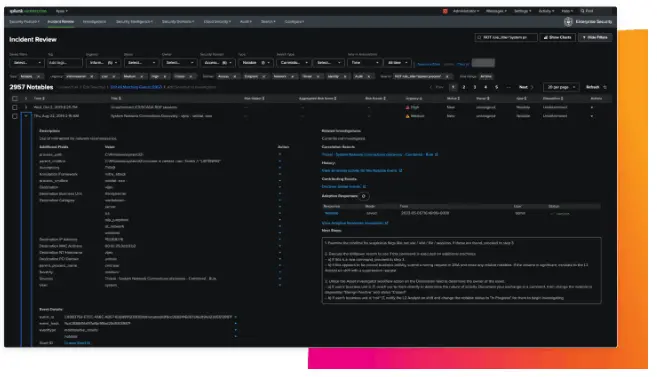657x377 pixels.
Task: Remove the Threat domain filter chip
Action: click(318, 77)
